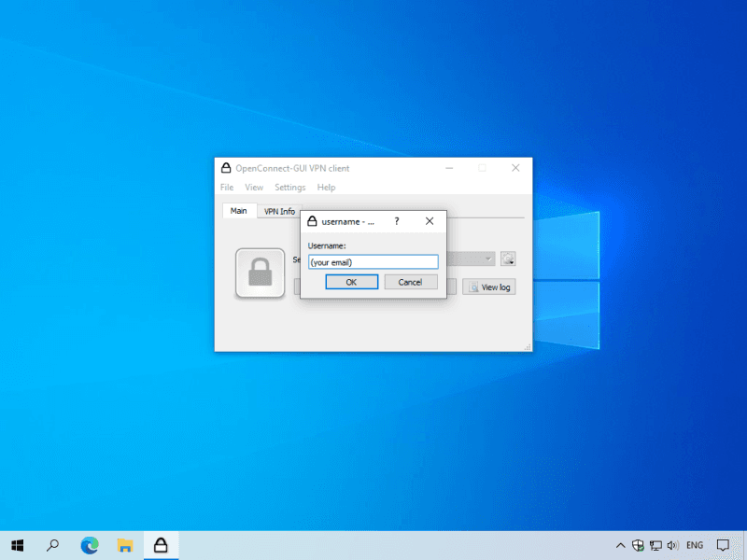This screenshot has height=560, width=747.
Task: Open the notification center icon
Action: pyautogui.click(x=723, y=545)
